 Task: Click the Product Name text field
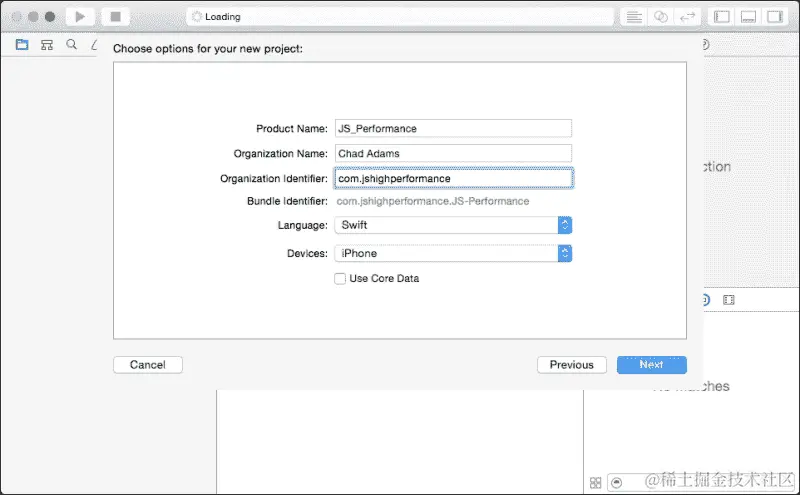tap(453, 129)
